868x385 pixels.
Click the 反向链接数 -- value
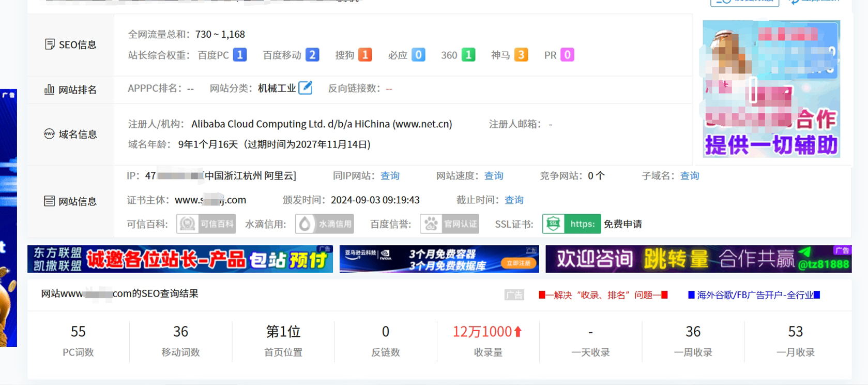[389, 88]
